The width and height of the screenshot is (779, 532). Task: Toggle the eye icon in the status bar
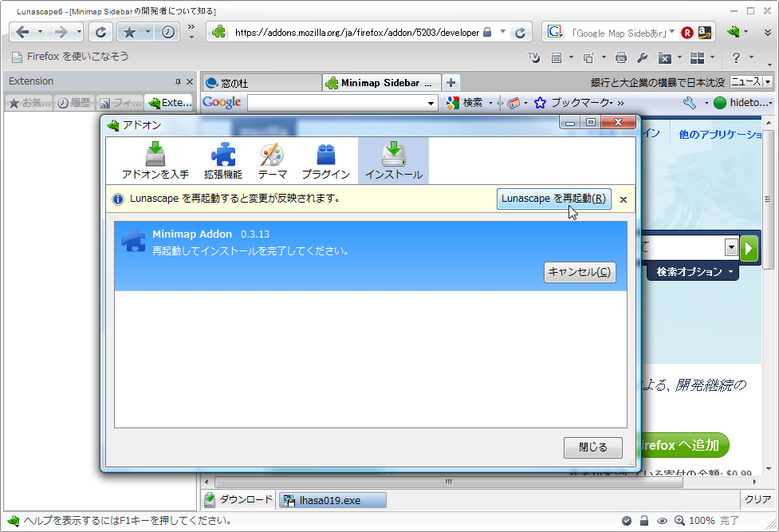coord(662,520)
